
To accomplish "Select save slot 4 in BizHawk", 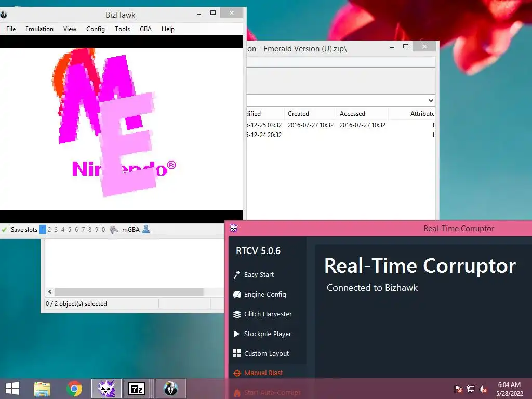I will pyautogui.click(x=63, y=229).
